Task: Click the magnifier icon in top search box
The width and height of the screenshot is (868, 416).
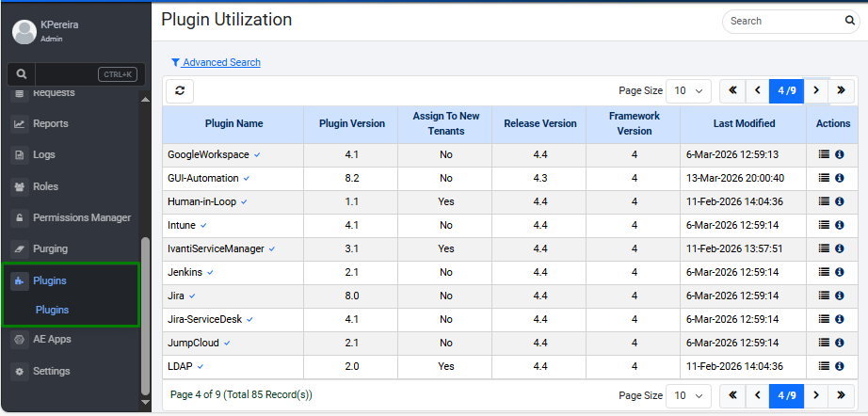Action: (849, 21)
